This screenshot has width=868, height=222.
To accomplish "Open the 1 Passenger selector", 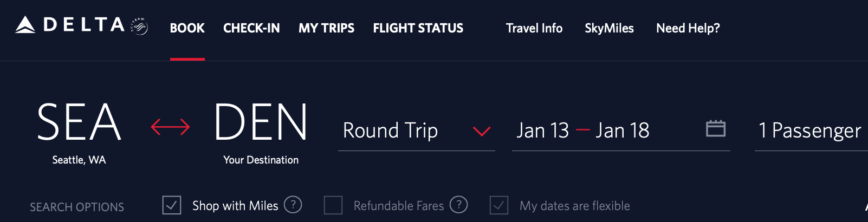I will pyautogui.click(x=809, y=130).
